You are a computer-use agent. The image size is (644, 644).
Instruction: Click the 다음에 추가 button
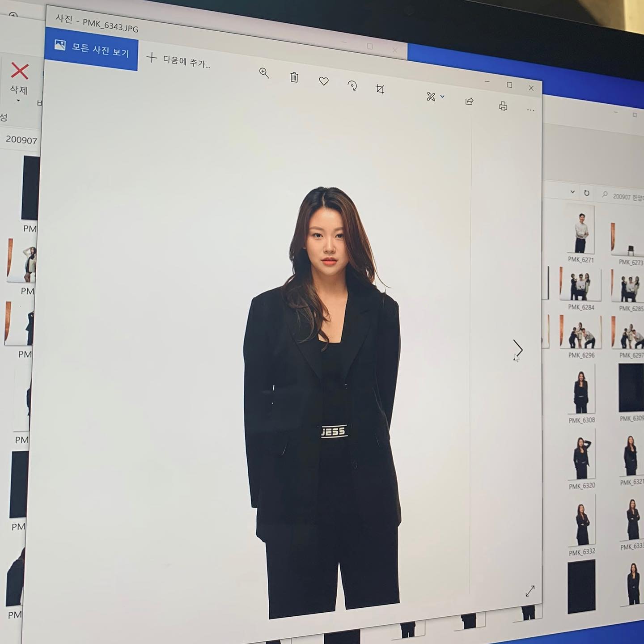[178, 60]
